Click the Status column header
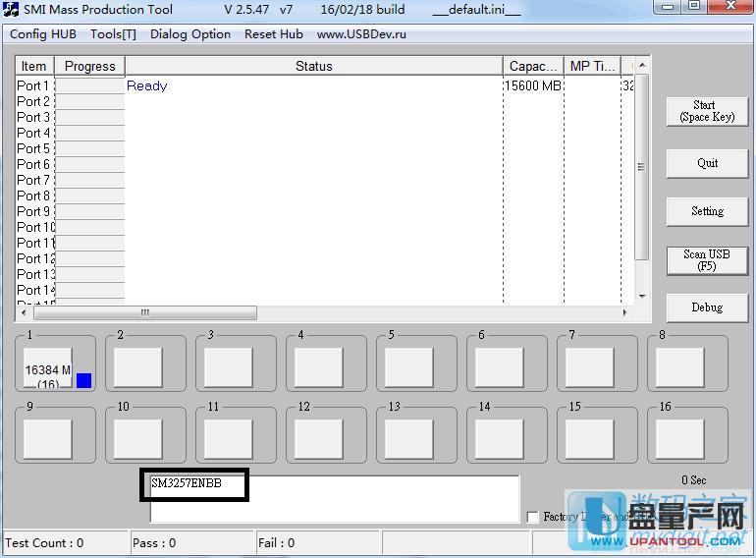The height and width of the screenshot is (558, 756). (314, 66)
